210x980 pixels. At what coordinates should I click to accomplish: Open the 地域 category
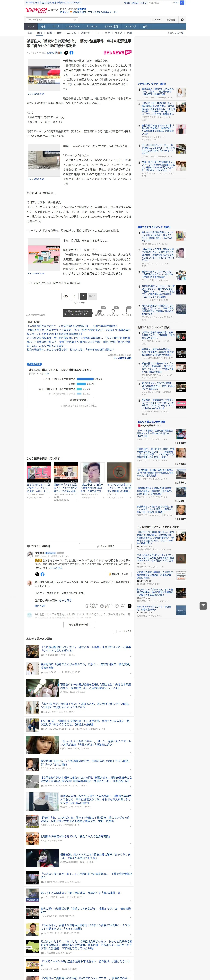130,33
